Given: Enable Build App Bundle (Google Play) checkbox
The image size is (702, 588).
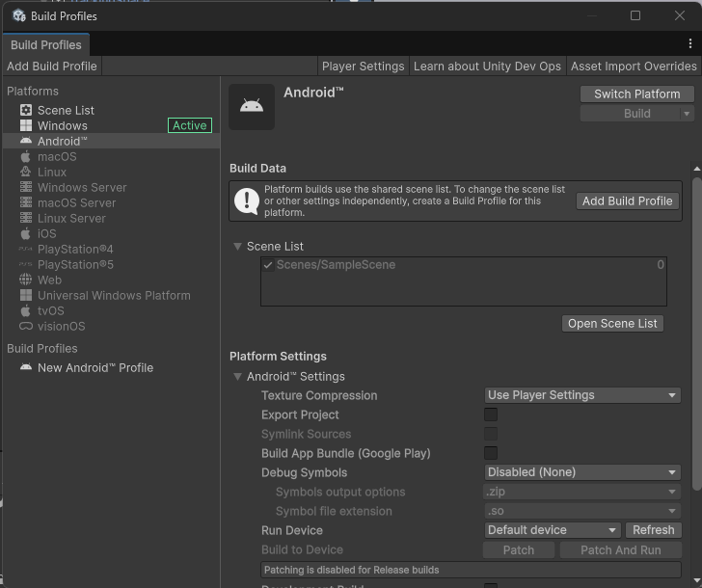Looking at the screenshot, I should 491,453.
